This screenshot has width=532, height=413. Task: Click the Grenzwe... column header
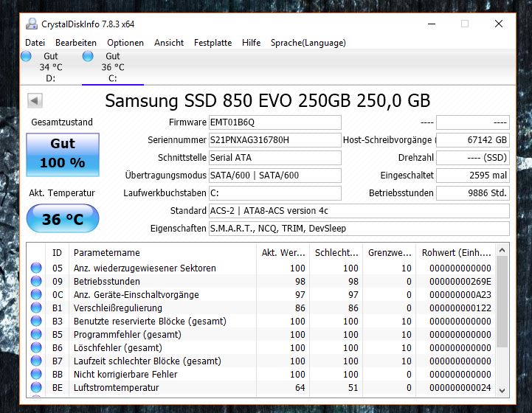[389, 253]
